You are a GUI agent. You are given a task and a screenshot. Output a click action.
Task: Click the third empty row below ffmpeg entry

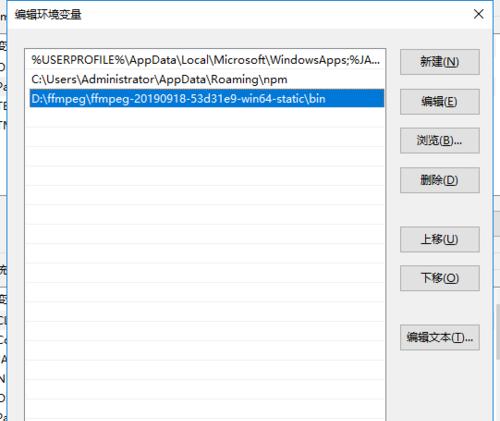pyautogui.click(x=207, y=156)
